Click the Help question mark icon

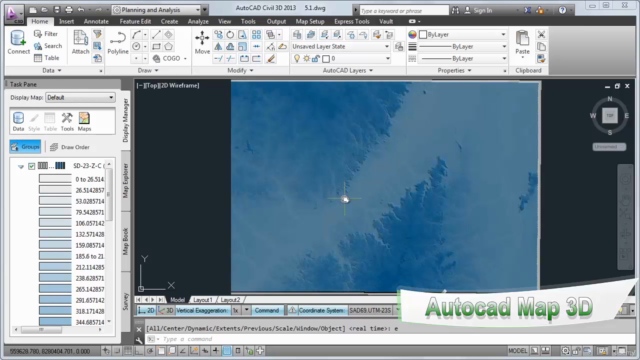coord(562,10)
